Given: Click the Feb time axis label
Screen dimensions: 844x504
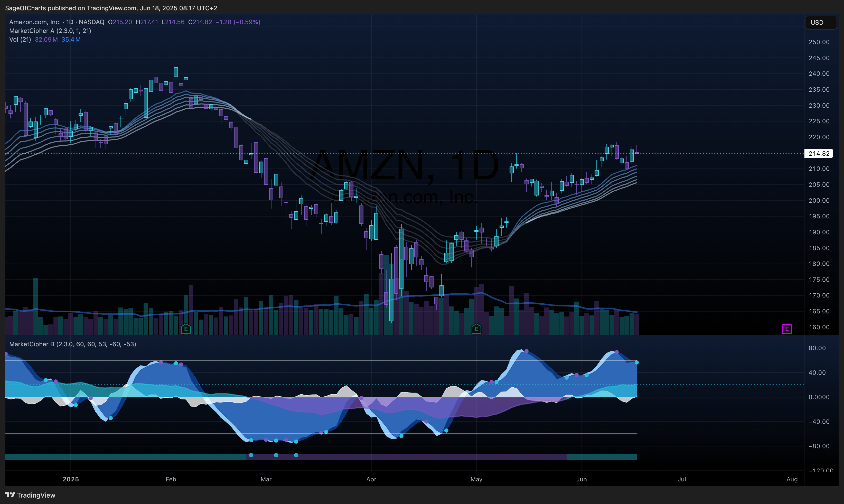Looking at the screenshot, I should point(171,479).
